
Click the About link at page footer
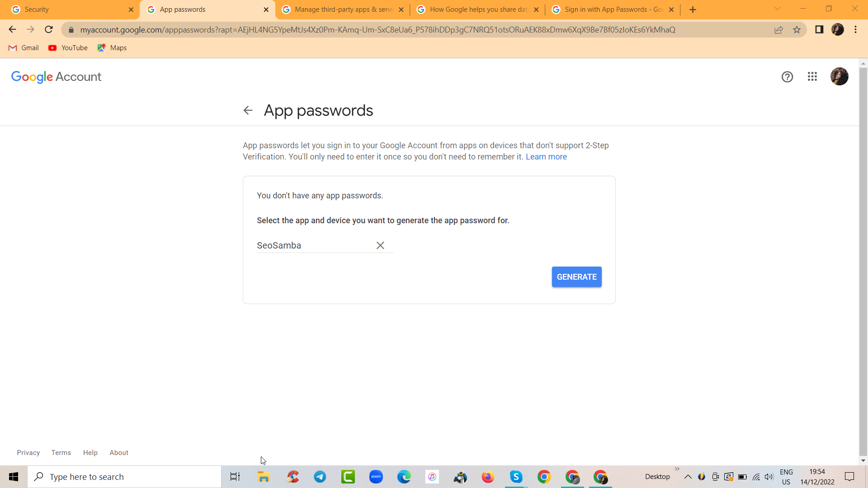pyautogui.click(x=118, y=452)
